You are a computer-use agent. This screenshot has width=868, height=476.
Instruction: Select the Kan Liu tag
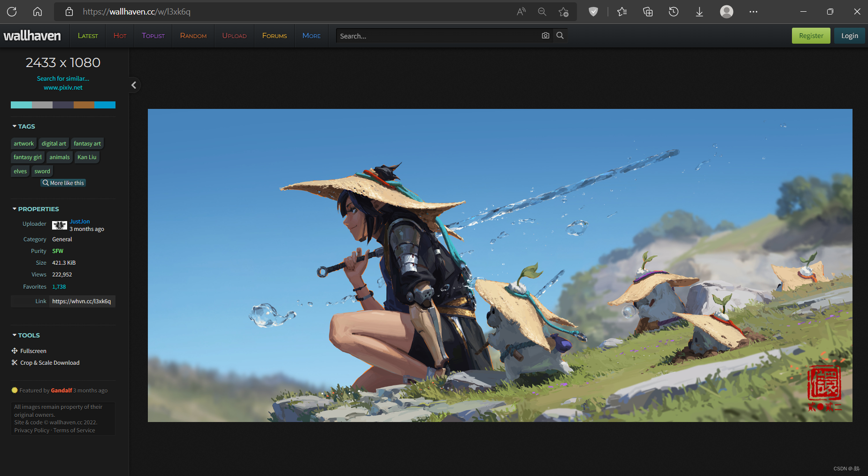87,157
